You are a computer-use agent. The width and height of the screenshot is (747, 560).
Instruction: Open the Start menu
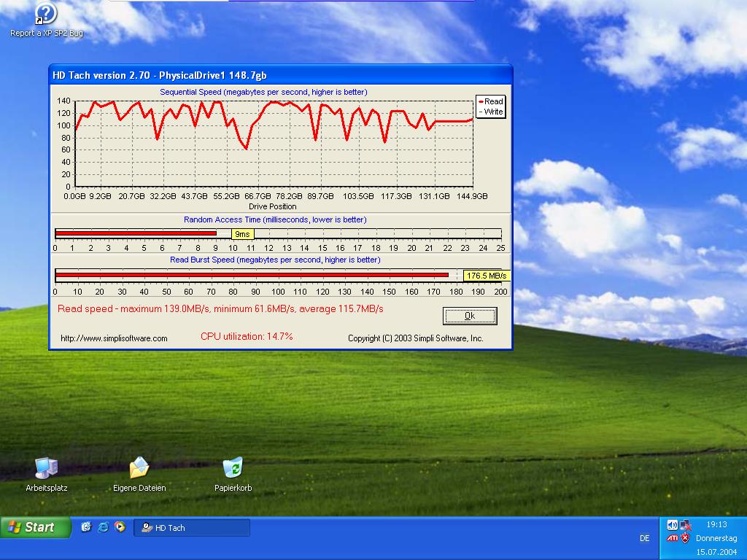click(x=36, y=527)
